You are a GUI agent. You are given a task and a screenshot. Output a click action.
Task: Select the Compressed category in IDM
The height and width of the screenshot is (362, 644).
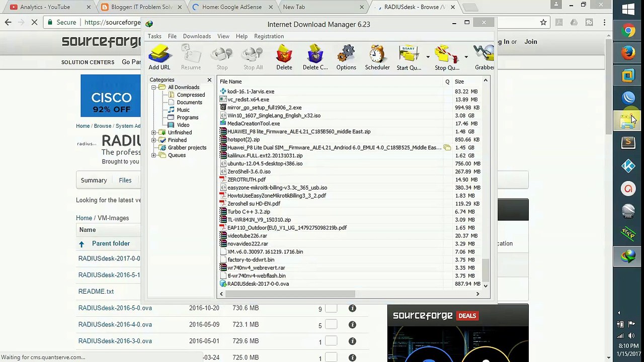191,95
